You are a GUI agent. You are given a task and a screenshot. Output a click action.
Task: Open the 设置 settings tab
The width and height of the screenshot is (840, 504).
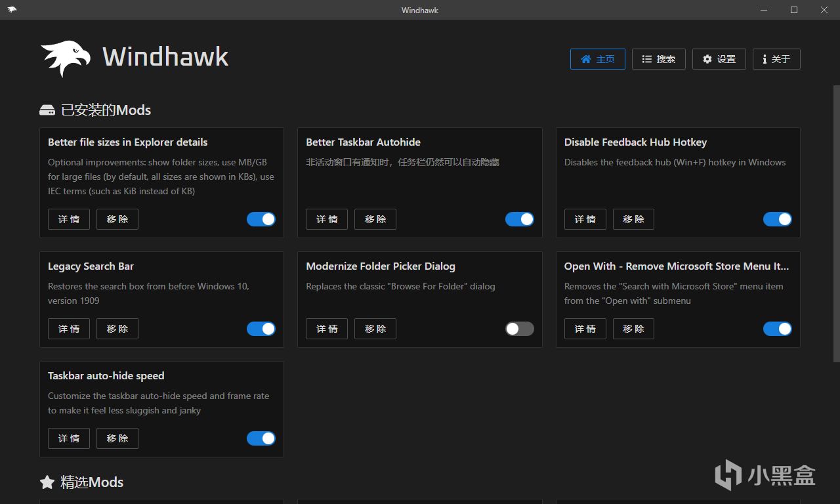pyautogui.click(x=719, y=59)
